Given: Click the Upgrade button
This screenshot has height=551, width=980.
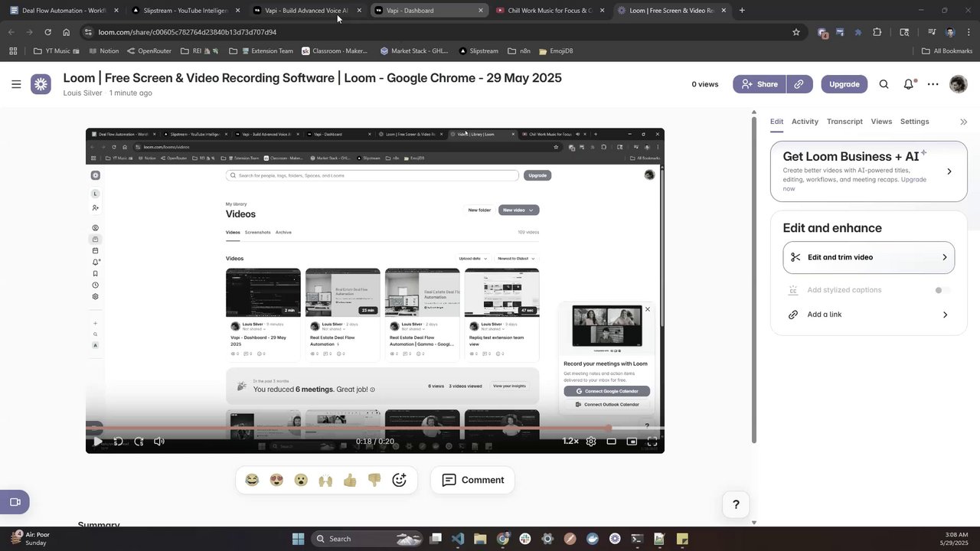Looking at the screenshot, I should click(x=844, y=84).
